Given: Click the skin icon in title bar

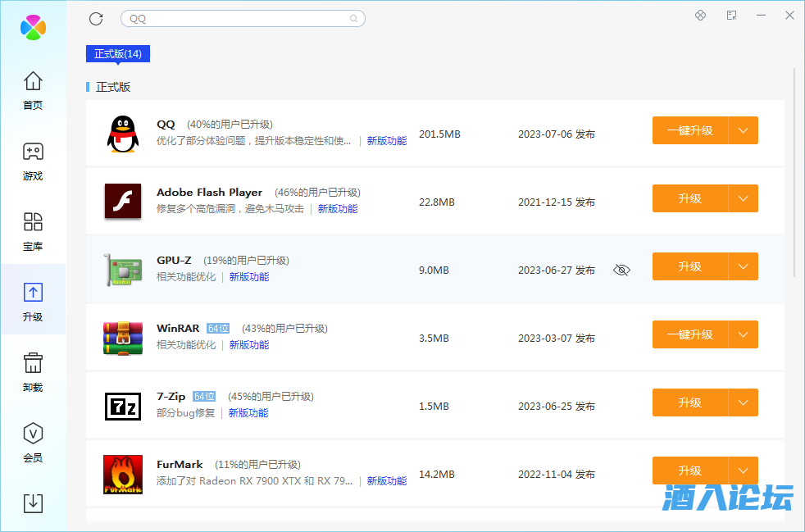Looking at the screenshot, I should tap(700, 16).
